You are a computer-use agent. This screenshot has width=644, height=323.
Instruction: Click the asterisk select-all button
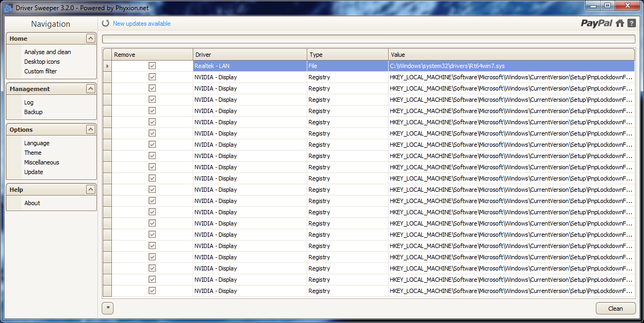pyautogui.click(x=108, y=308)
